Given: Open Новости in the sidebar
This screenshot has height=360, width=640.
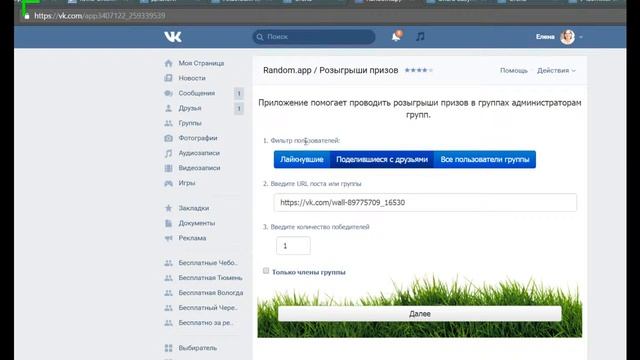Looking at the screenshot, I should (x=192, y=78).
